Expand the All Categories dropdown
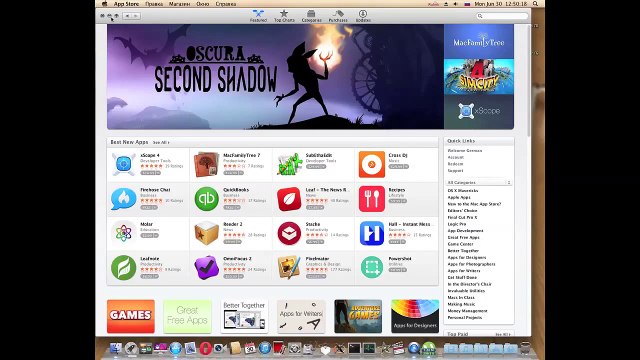The image size is (640, 360). [479, 182]
